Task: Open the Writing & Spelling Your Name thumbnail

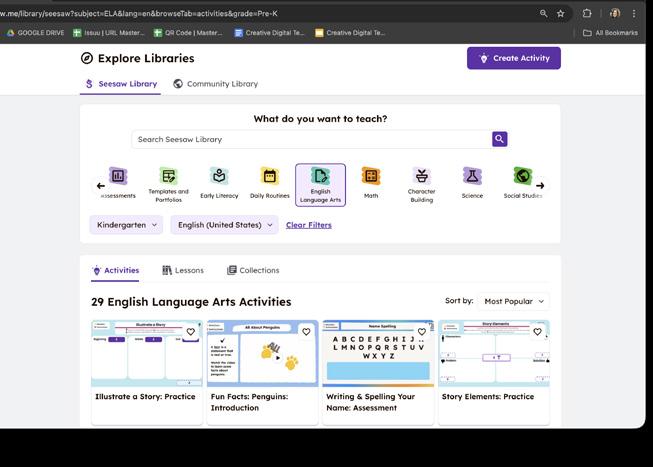Action: (378, 354)
